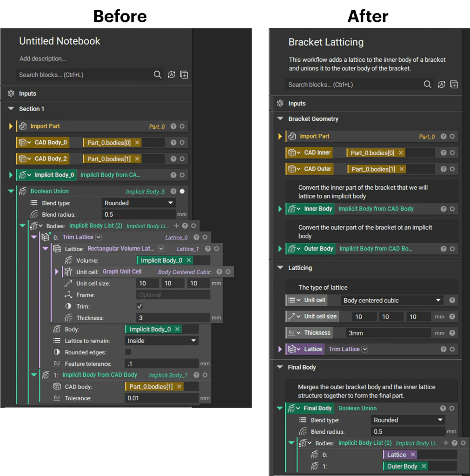470x476 pixels.
Task: Remove Part_0.bodies[1] chip in CAD Body_2
Action: (137, 159)
